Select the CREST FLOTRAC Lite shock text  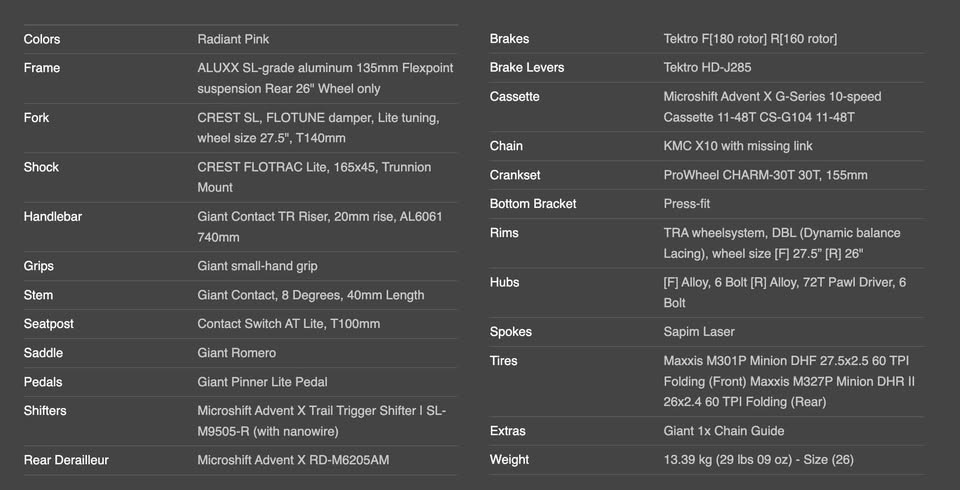tap(314, 177)
